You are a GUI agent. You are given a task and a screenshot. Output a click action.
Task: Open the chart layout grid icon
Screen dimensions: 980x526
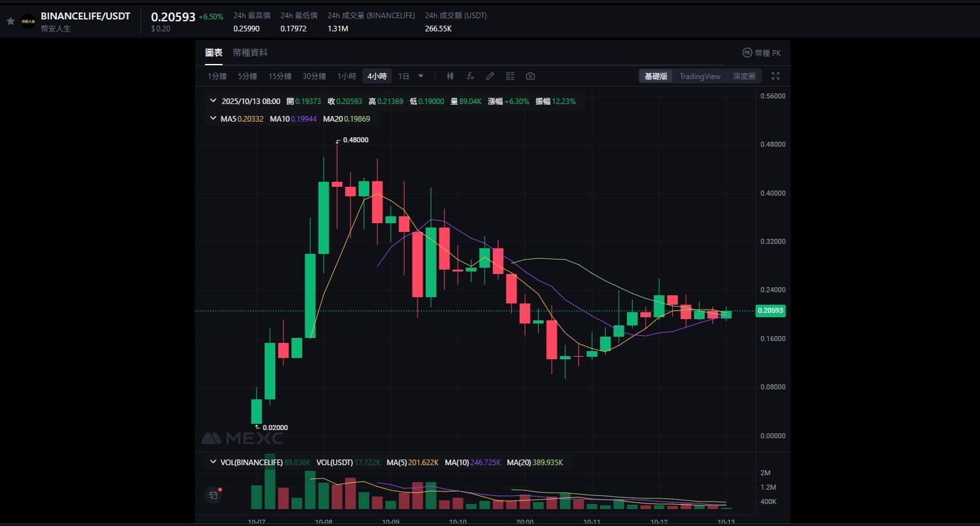coord(510,76)
